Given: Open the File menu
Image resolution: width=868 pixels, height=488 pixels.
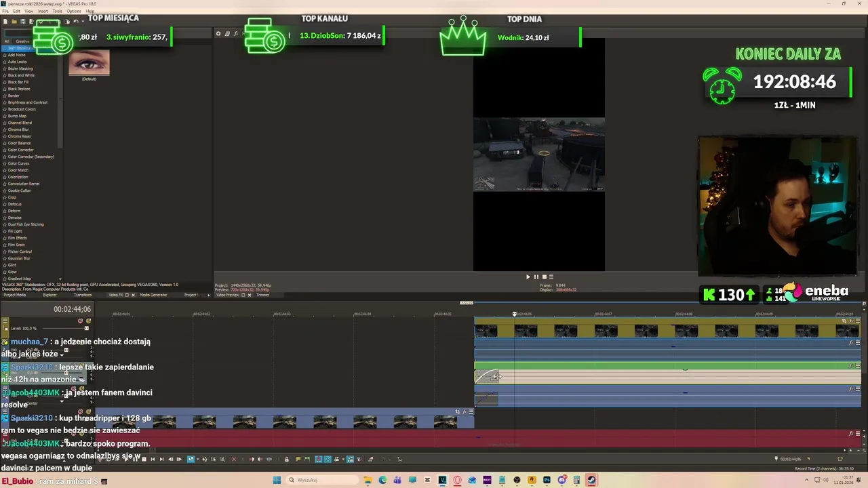Looking at the screenshot, I should tap(5, 12).
